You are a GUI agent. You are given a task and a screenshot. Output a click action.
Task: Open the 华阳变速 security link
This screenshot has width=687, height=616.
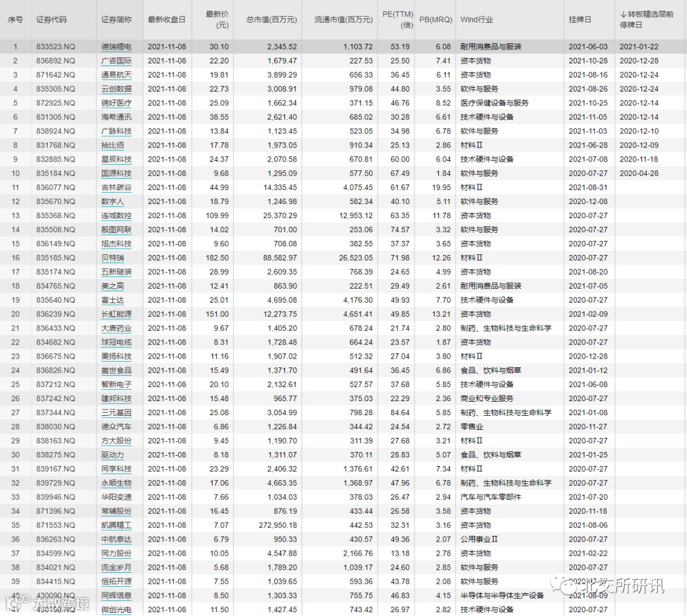pos(116,497)
